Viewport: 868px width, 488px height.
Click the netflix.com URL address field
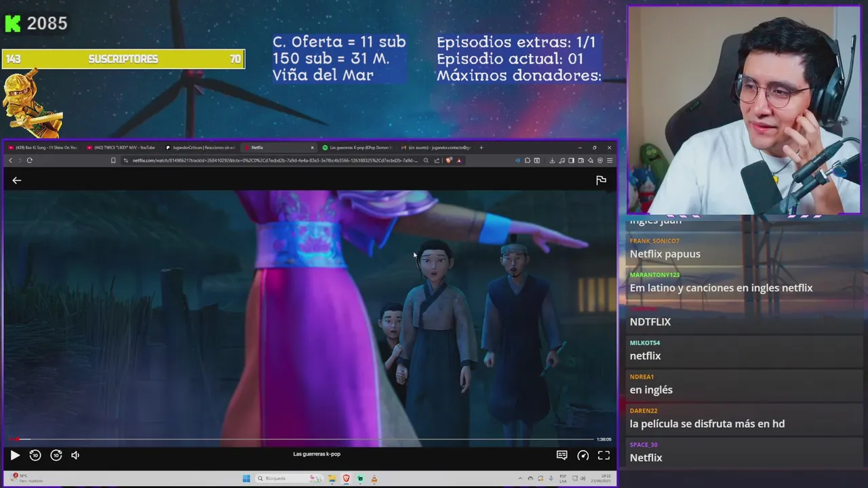pyautogui.click(x=275, y=161)
